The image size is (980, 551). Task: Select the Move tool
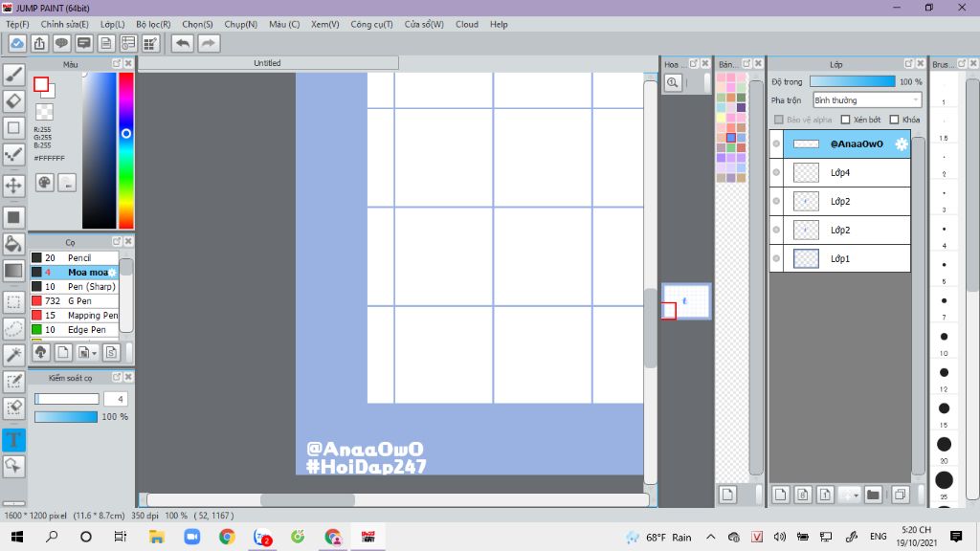[x=13, y=185]
